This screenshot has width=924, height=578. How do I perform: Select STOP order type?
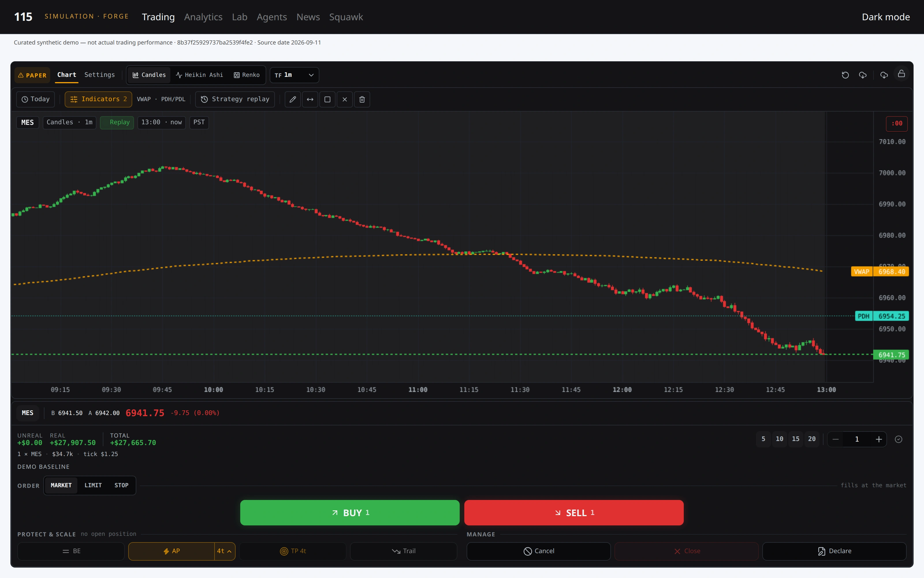[121, 486]
